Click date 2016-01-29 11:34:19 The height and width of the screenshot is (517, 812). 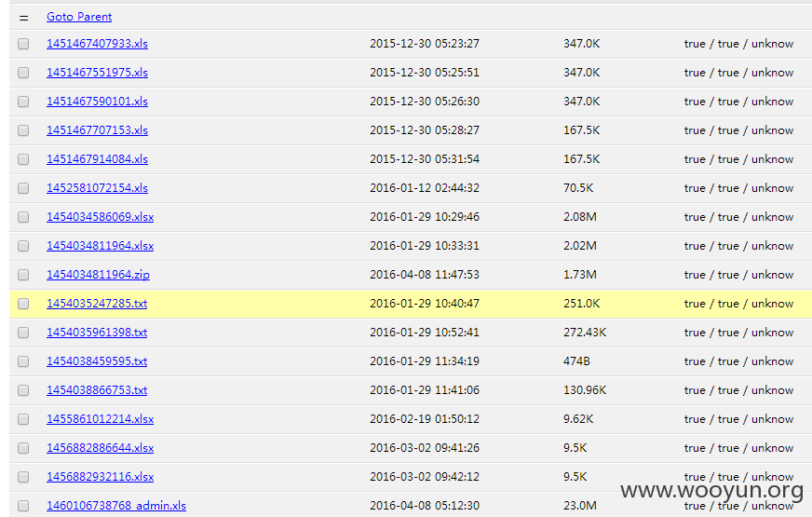[x=425, y=361]
